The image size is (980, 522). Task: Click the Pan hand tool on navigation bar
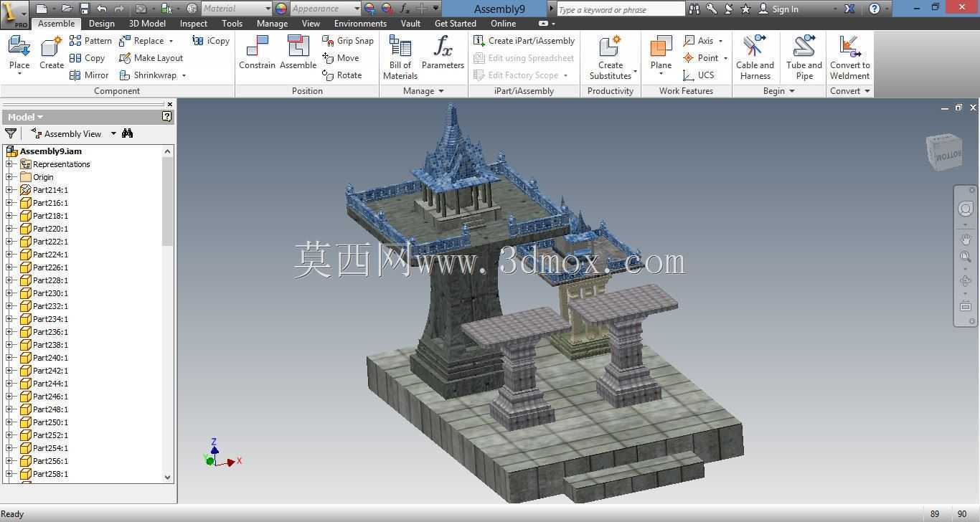pyautogui.click(x=966, y=239)
